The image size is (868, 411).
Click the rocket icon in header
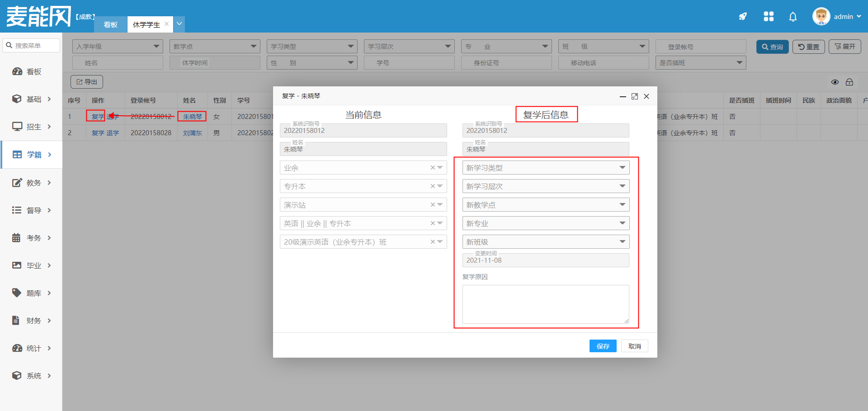point(743,17)
